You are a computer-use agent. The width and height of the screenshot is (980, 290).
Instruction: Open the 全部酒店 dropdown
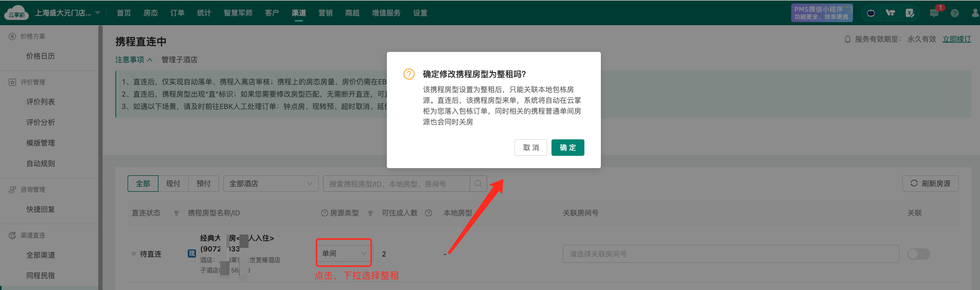pos(271,184)
